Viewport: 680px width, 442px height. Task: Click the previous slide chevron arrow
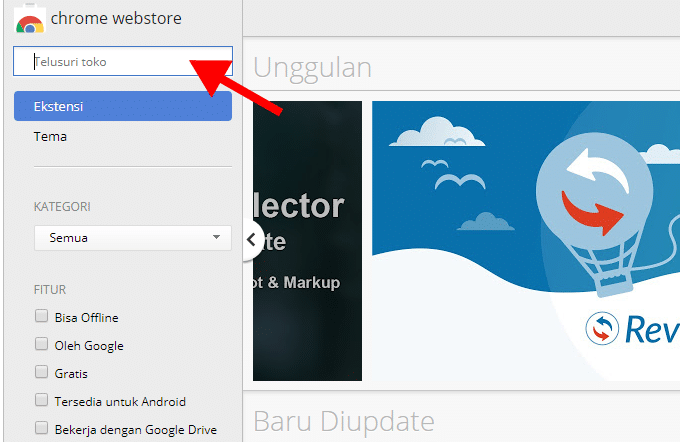pos(252,239)
